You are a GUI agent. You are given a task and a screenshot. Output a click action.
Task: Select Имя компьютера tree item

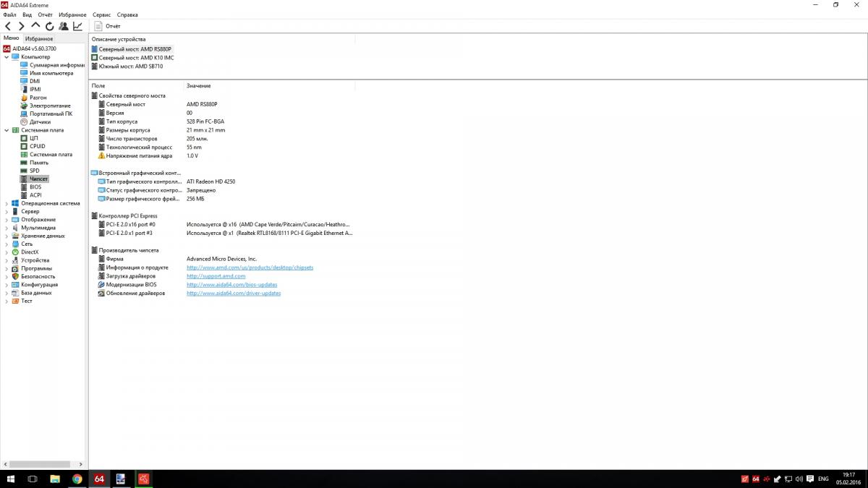tap(51, 73)
